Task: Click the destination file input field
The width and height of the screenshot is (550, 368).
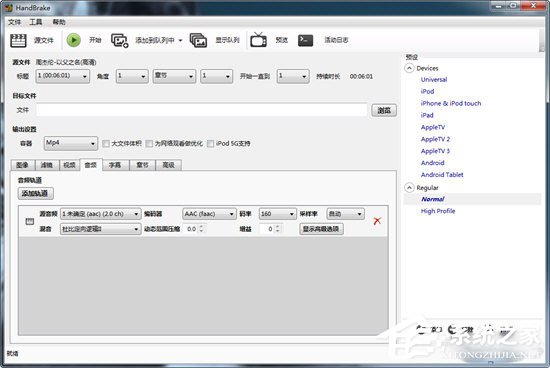Action: (202, 110)
